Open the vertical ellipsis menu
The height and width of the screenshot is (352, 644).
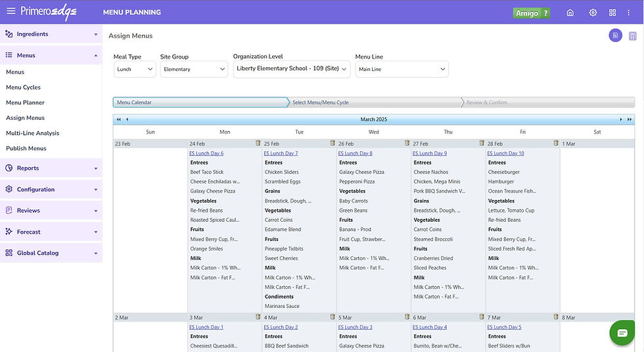pos(628,13)
